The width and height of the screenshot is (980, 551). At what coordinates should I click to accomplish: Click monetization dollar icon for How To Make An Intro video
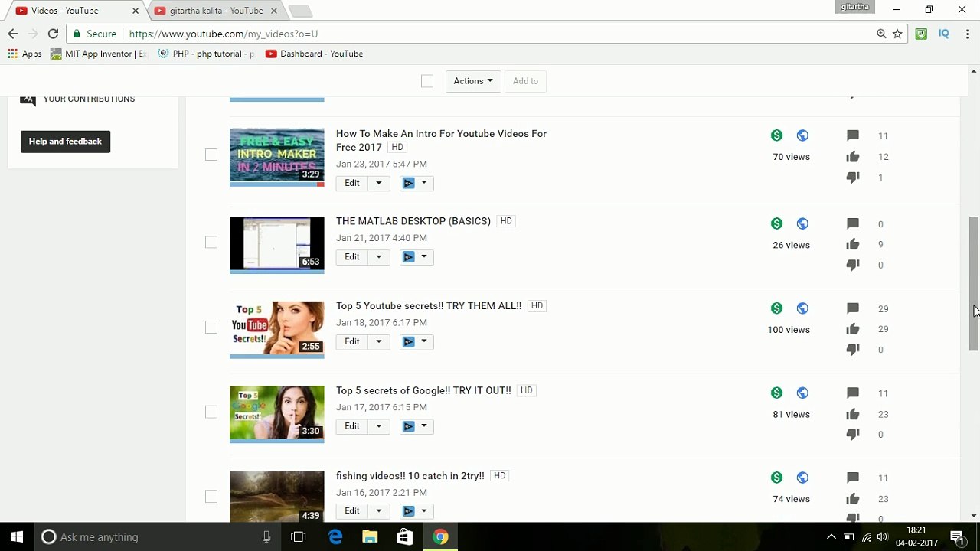click(x=776, y=135)
